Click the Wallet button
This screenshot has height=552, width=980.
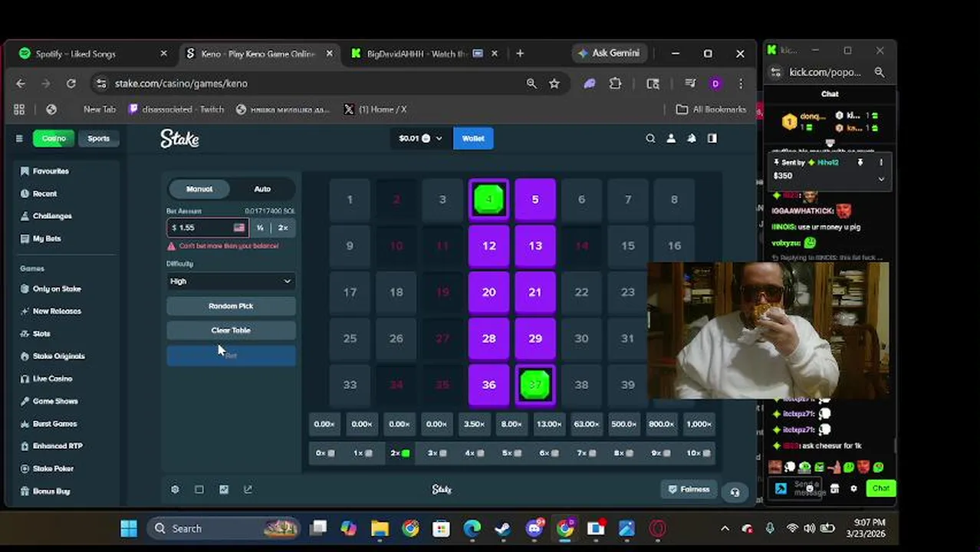[x=473, y=139]
